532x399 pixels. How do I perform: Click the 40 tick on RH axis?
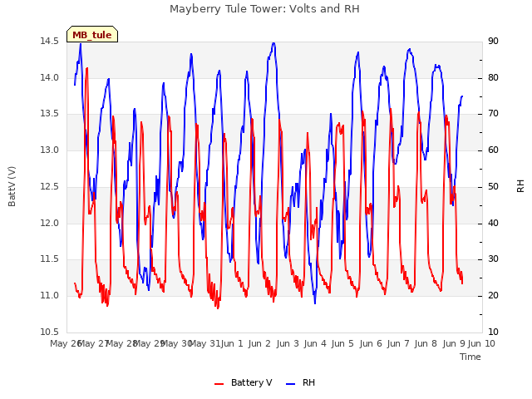point(493,223)
